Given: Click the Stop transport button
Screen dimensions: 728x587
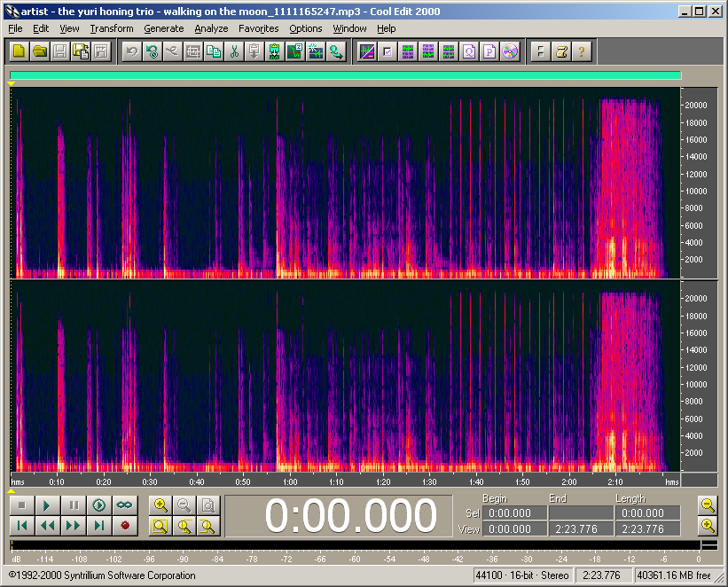Looking at the screenshot, I should click(x=22, y=505).
